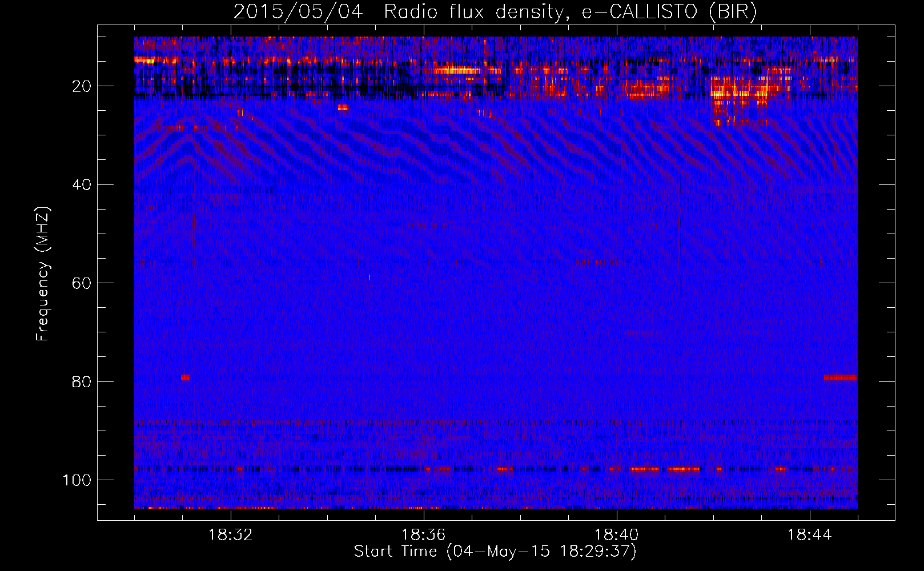Click the 18:36 time tick label
Screen dimensions: 924x571
click(424, 535)
